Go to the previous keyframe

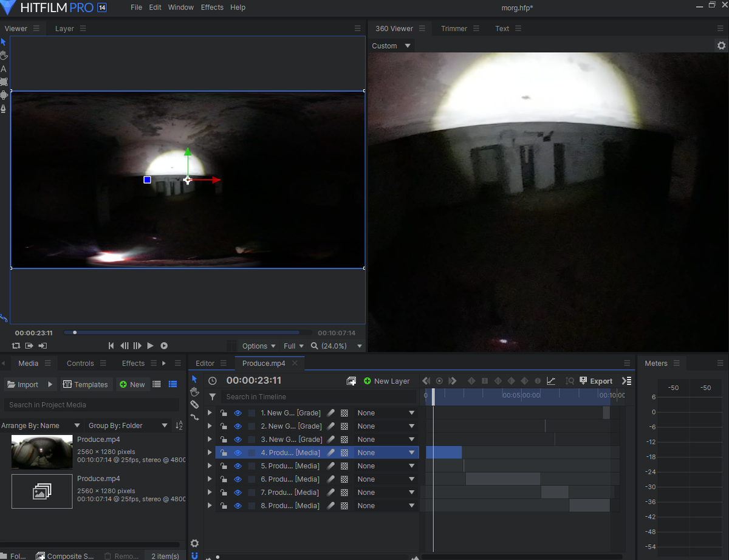click(x=426, y=381)
